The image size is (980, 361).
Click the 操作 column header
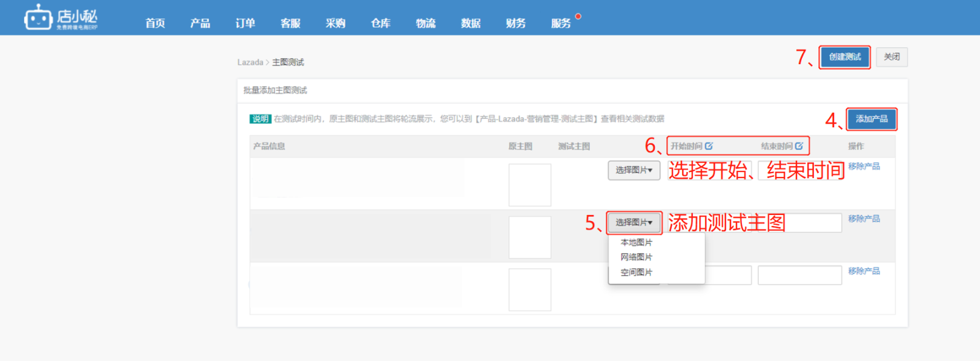click(856, 146)
